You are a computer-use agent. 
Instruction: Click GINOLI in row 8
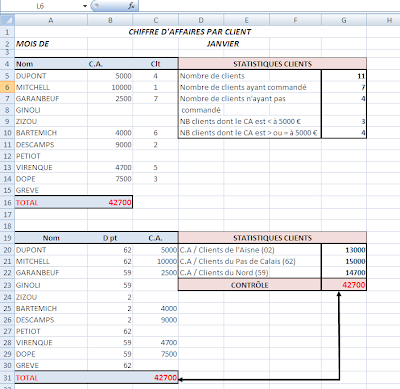(28, 110)
